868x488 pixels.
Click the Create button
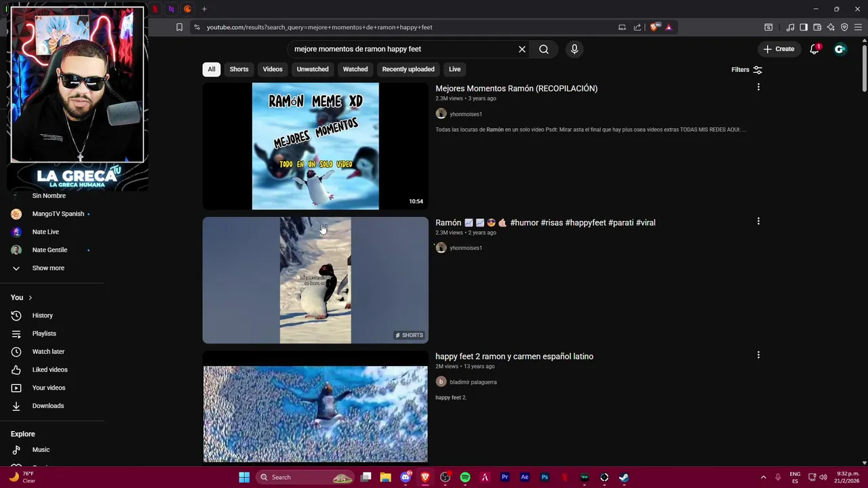(x=778, y=49)
